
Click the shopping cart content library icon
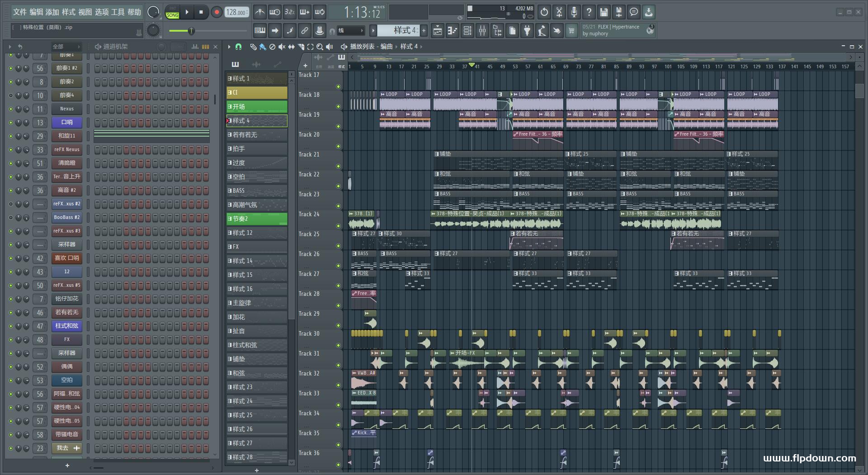click(571, 31)
